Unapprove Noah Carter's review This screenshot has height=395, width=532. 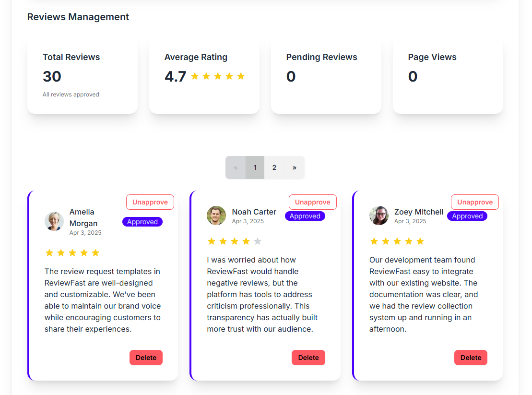(x=313, y=202)
